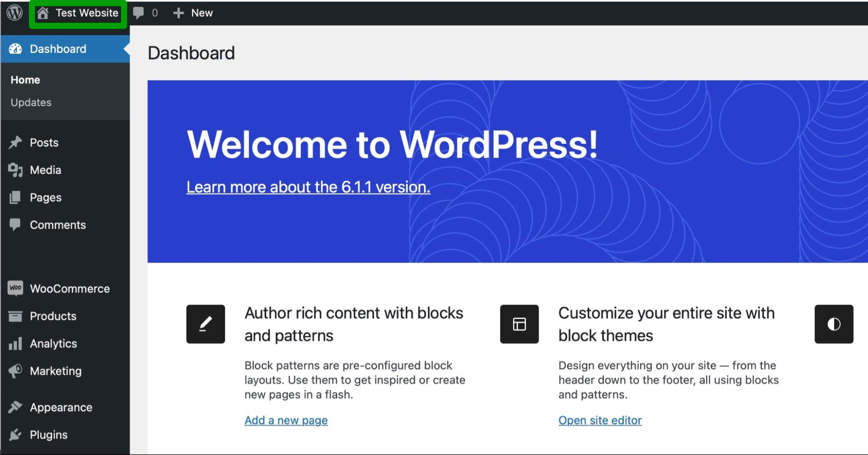Click the Posts pushpin icon
This screenshot has height=455, width=868.
click(15, 143)
